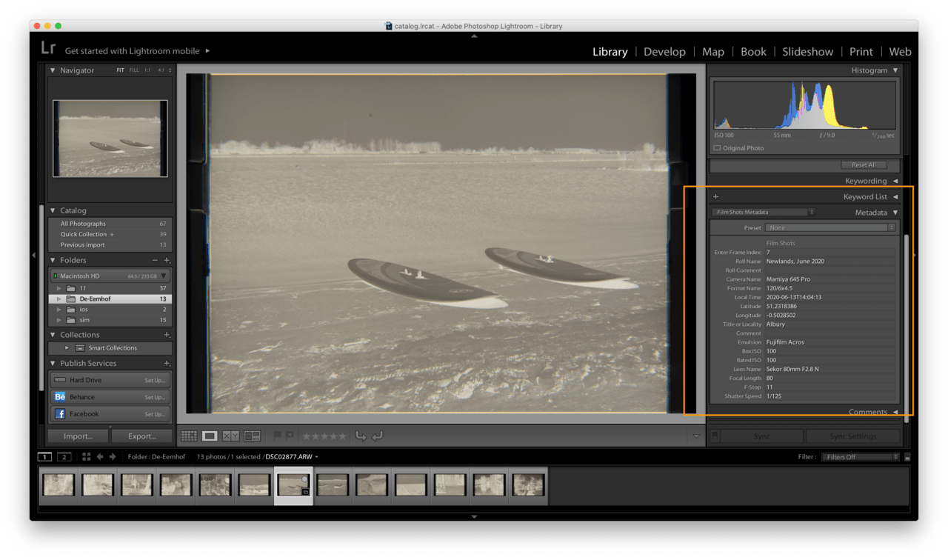Edit the Roll Name field 'Newlands, June 2020'
Screen dimensions: 948x560
point(830,261)
